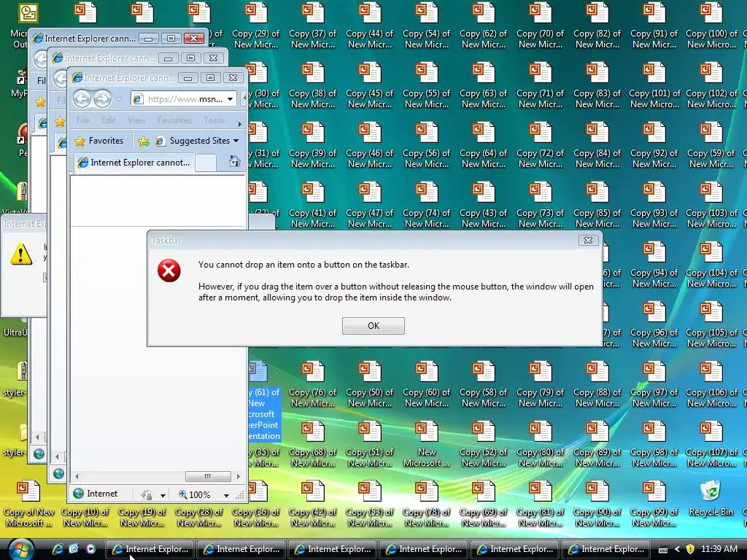Close the Taskbar error dialog
The image size is (747, 560).
tap(588, 241)
